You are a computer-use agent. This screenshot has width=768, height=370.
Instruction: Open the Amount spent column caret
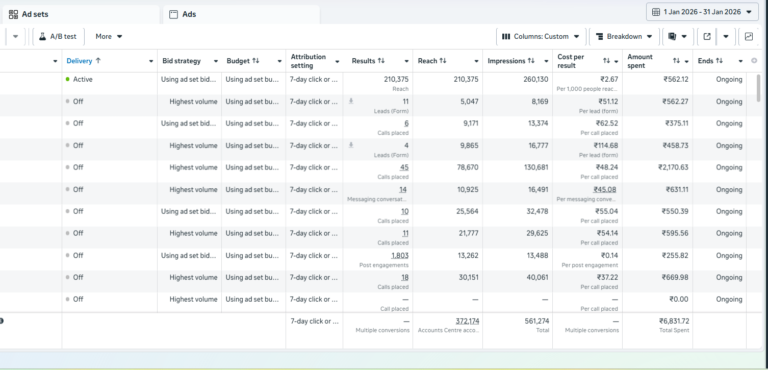(x=687, y=61)
